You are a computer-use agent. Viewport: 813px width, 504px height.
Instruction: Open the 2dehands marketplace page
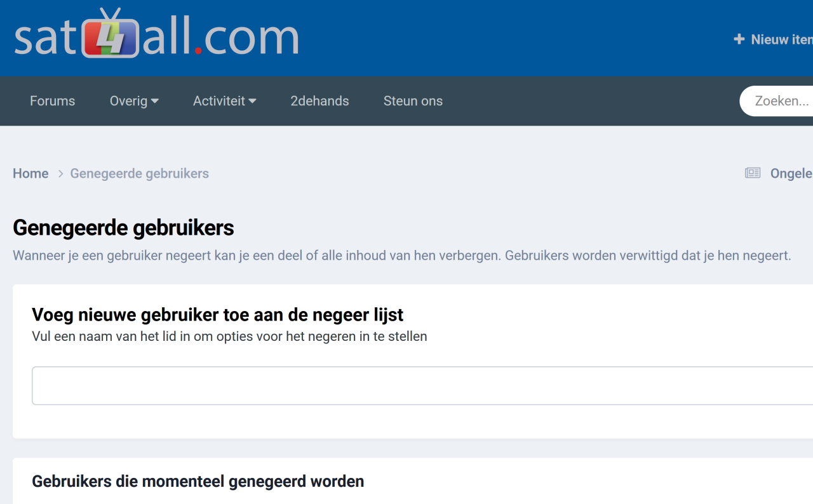click(x=319, y=101)
